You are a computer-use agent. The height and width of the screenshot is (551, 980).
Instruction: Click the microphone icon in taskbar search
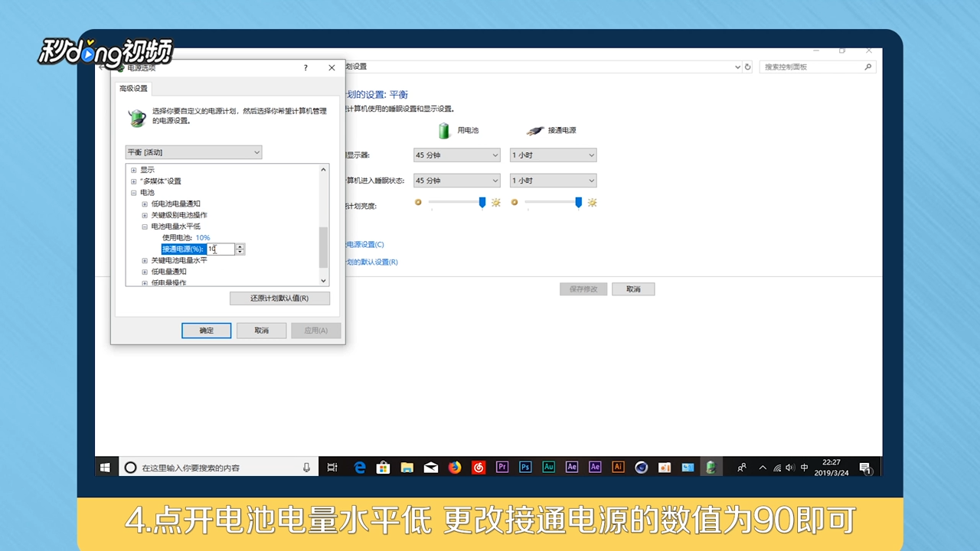tap(307, 467)
